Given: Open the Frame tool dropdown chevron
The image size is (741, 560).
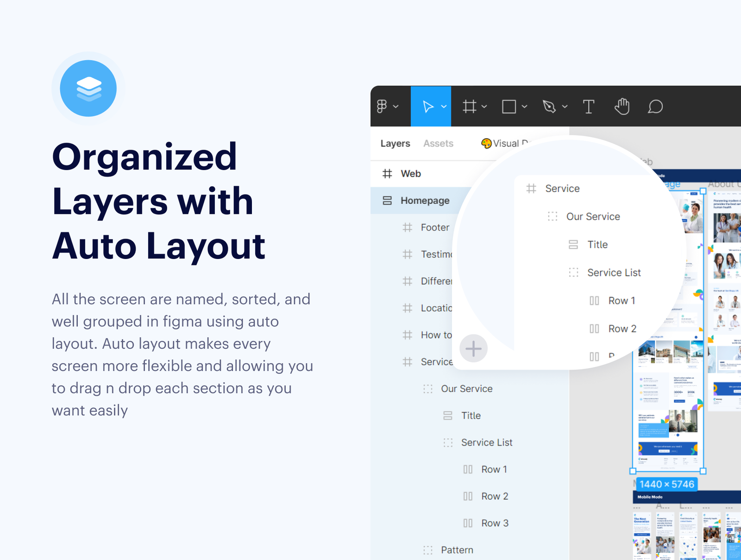Looking at the screenshot, I should [484, 107].
